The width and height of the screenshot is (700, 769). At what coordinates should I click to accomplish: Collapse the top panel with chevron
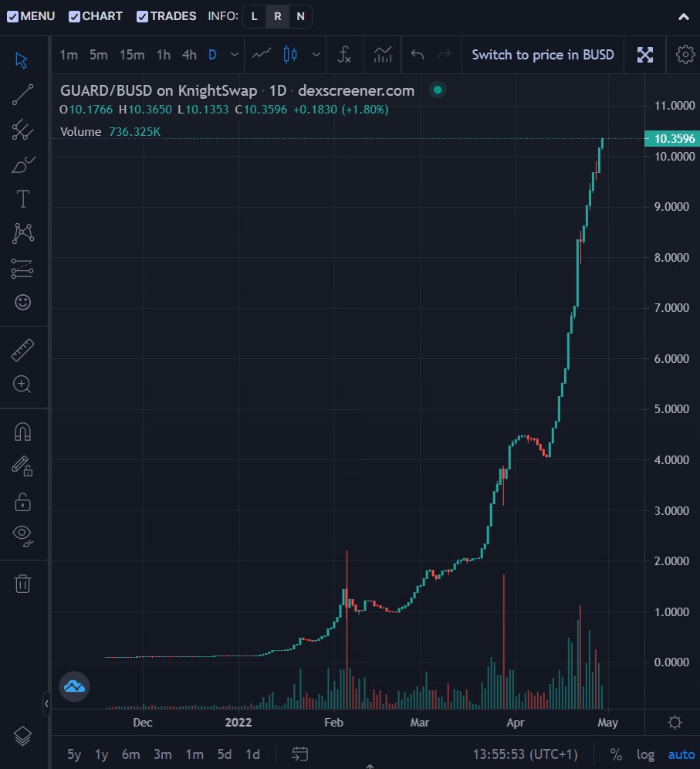684,17
